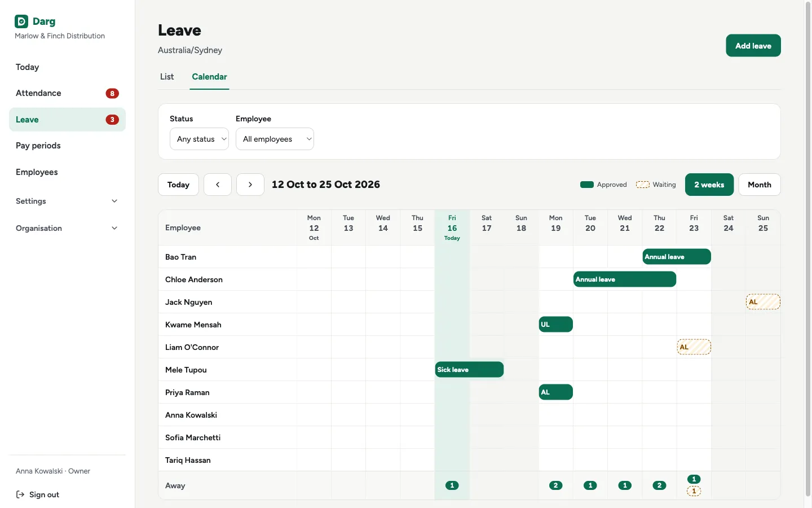This screenshot has width=812, height=508.
Task: Switch to the Month view
Action: tap(760, 185)
